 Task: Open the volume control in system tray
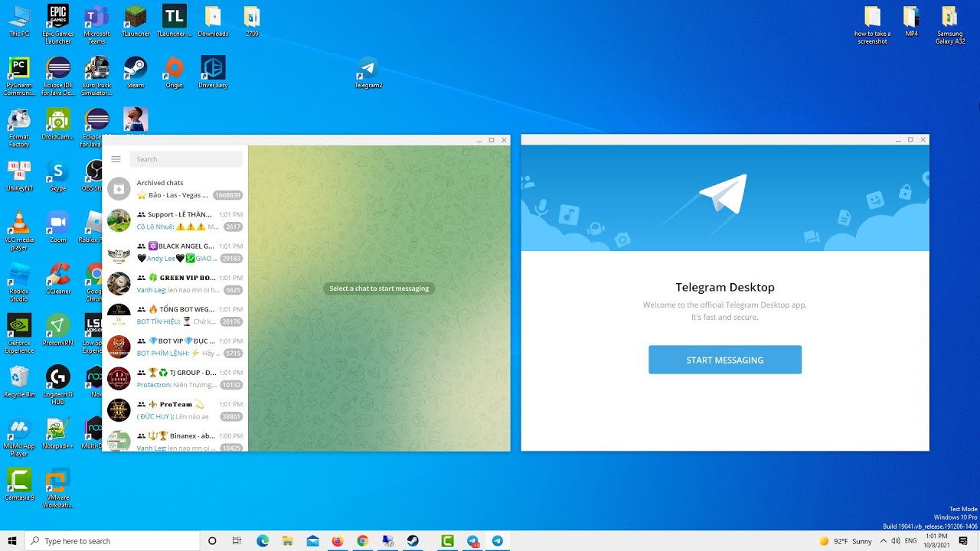897,541
